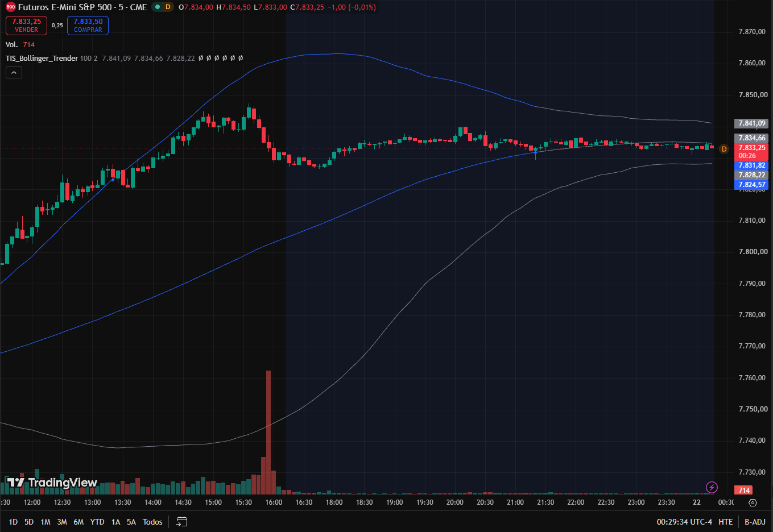This screenshot has width=773, height=532.
Task: Click the 0,25 spread value
Action: point(57,26)
